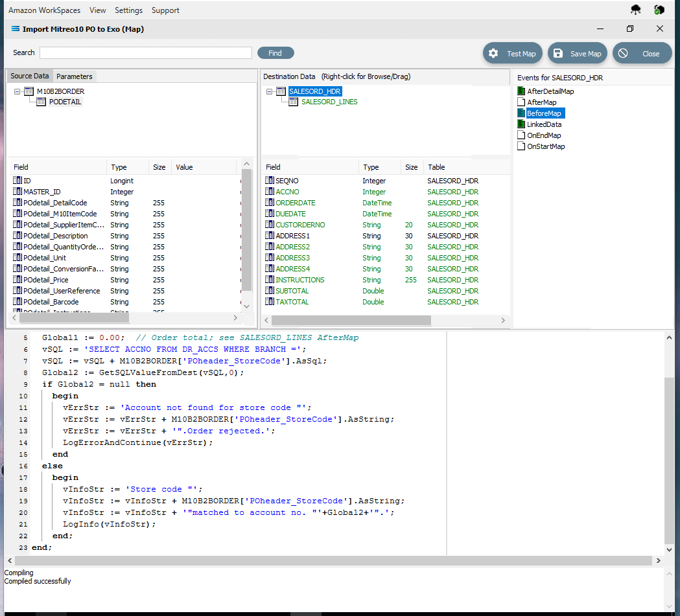
Task: Click code line 14 LogErrorAndContinue statement
Action: click(138, 442)
